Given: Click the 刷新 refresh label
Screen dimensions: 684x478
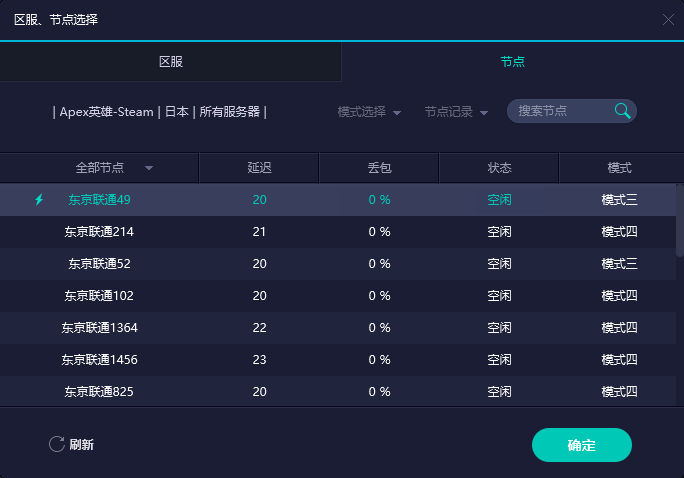Looking at the screenshot, I should point(82,445).
